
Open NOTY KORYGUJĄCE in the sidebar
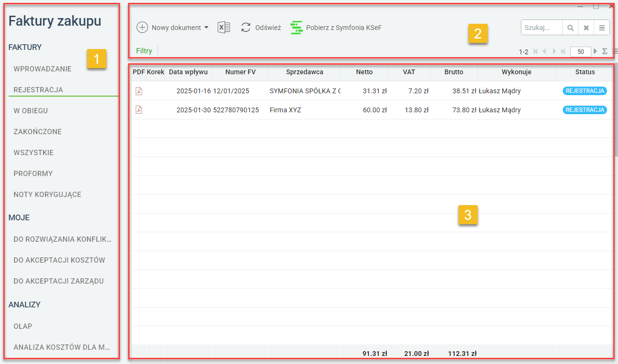click(48, 194)
